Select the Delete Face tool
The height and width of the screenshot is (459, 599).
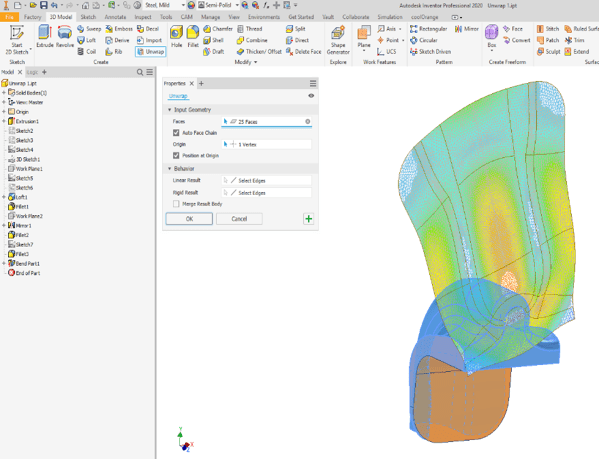303,52
